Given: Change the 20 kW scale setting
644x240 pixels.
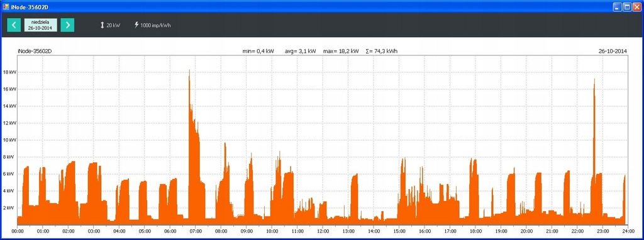Looking at the screenshot, I should coord(113,25).
